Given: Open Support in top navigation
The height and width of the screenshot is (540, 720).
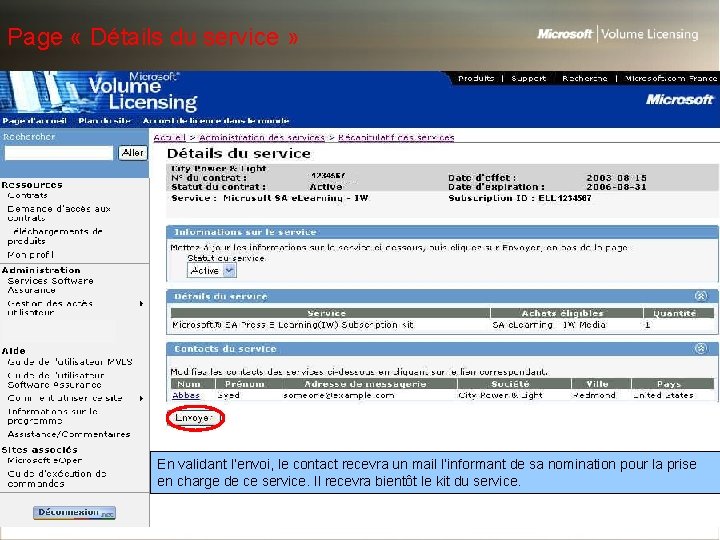Looking at the screenshot, I should (529, 79).
